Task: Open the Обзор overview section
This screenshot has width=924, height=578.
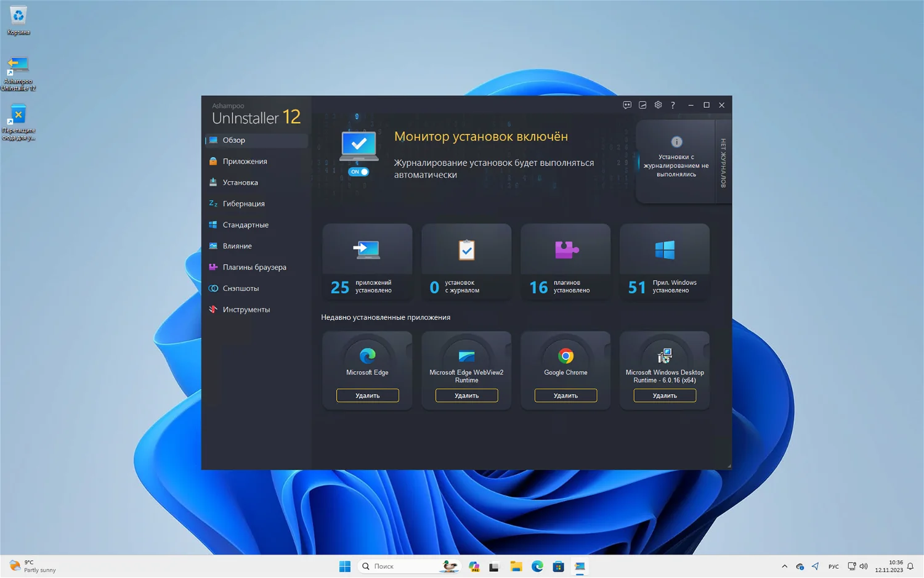Action: (x=256, y=140)
